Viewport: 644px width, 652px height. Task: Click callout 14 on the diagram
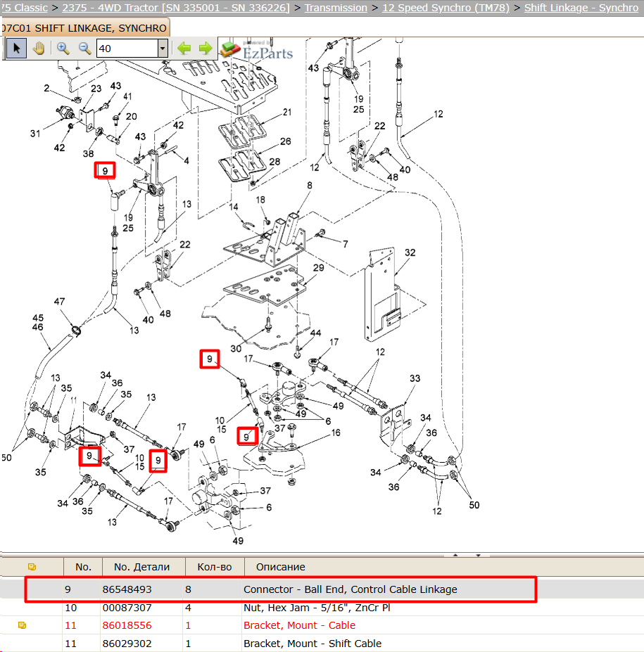[234, 207]
